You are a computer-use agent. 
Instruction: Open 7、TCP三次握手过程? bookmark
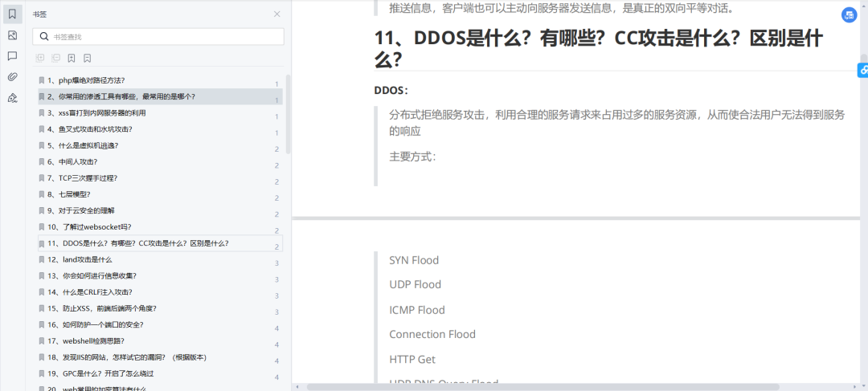pyautogui.click(x=160, y=178)
